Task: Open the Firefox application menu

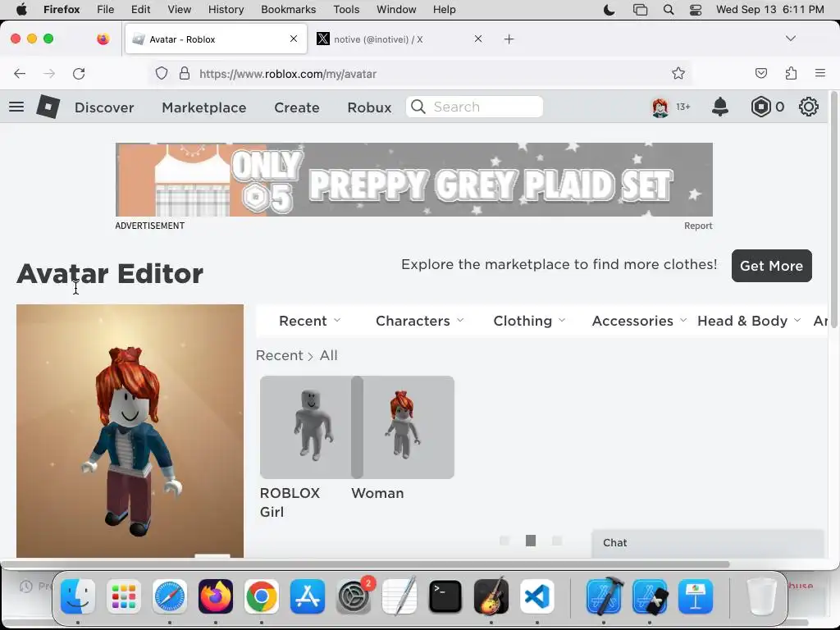Action: coord(820,73)
